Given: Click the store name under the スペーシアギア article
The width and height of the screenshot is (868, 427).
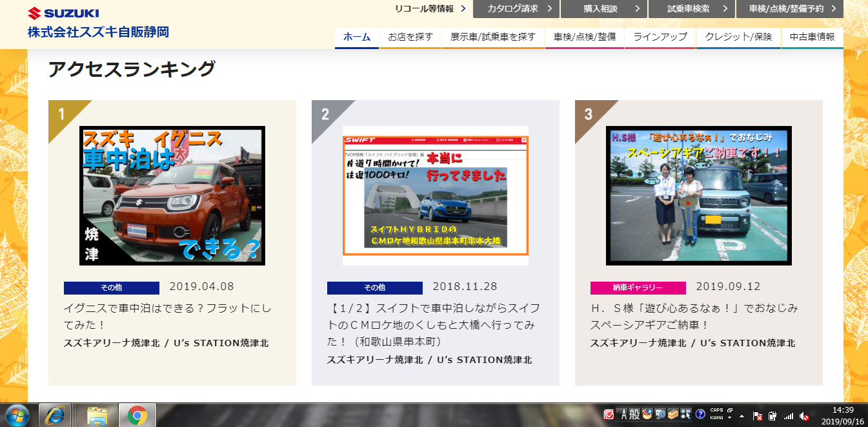Looking at the screenshot, I should point(693,343).
